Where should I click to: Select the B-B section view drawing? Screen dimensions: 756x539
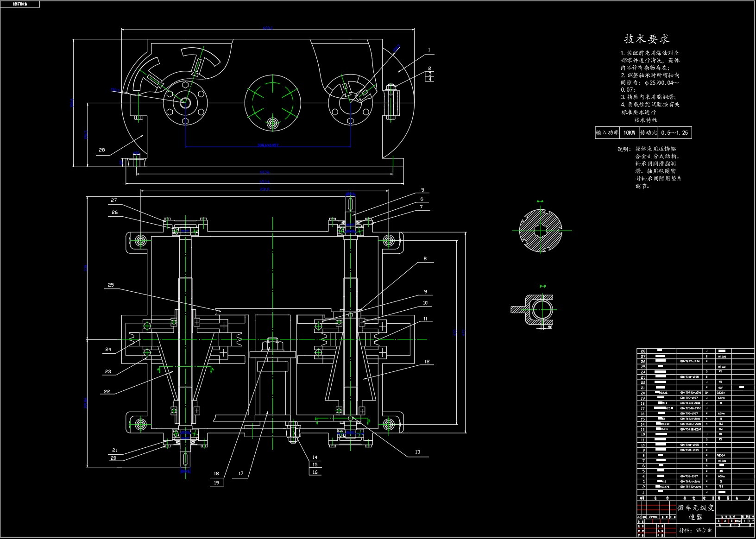click(x=539, y=309)
